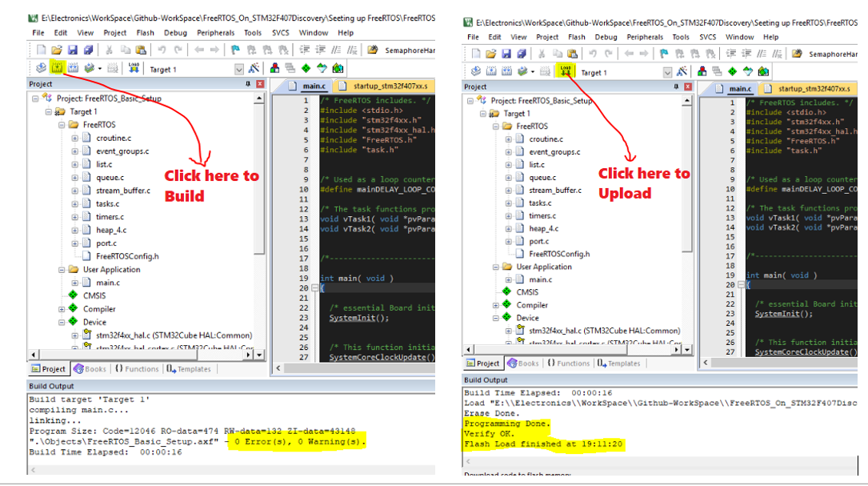Select FreeRTOSConfig.h in left Keil window tree
This screenshot has width=868, height=486.
(127, 256)
